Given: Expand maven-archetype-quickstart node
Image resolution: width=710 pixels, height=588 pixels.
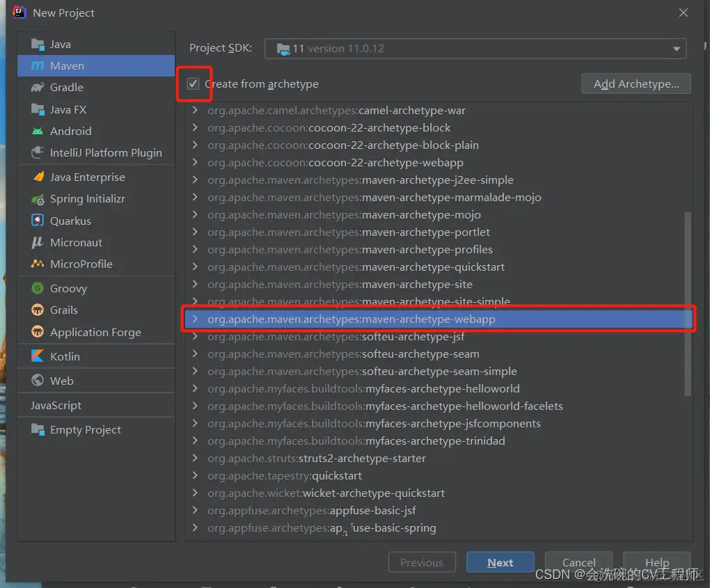Looking at the screenshot, I should 195,267.
